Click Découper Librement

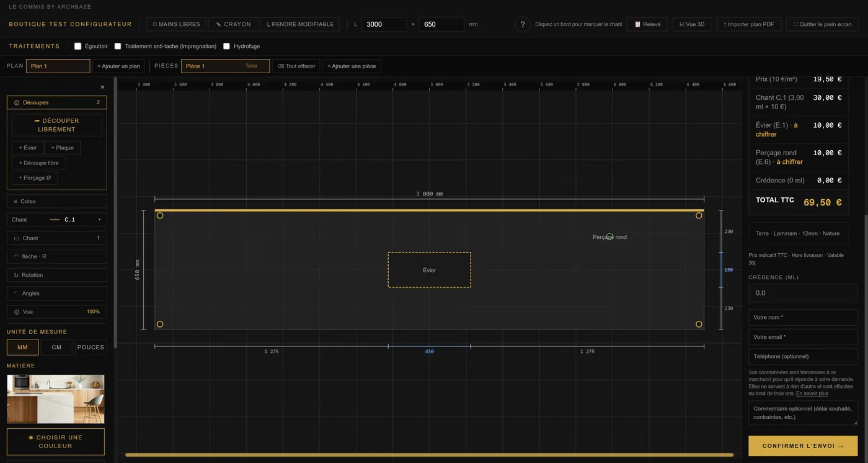[x=57, y=125]
